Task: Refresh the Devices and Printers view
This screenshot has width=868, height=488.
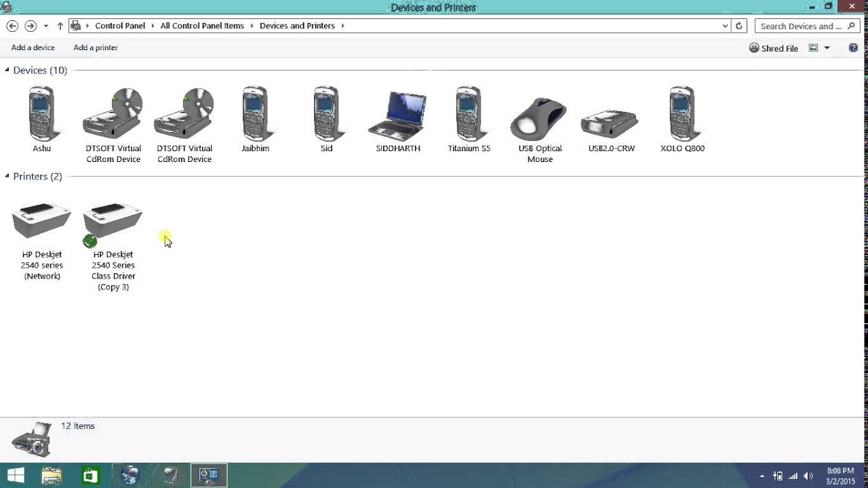Action: 739,26
